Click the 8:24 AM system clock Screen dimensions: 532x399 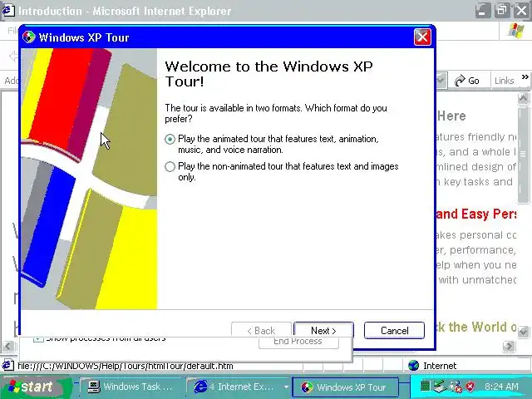click(x=501, y=387)
